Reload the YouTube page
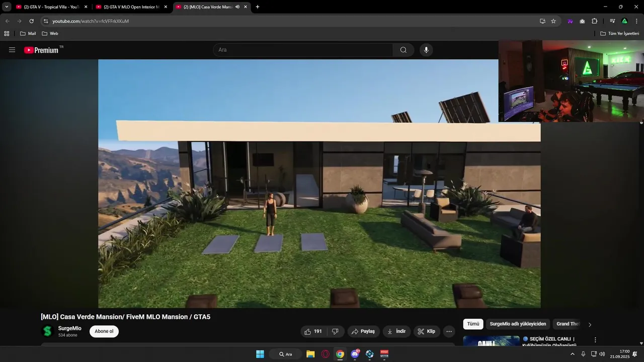Image resolution: width=644 pixels, height=362 pixels. [31, 21]
